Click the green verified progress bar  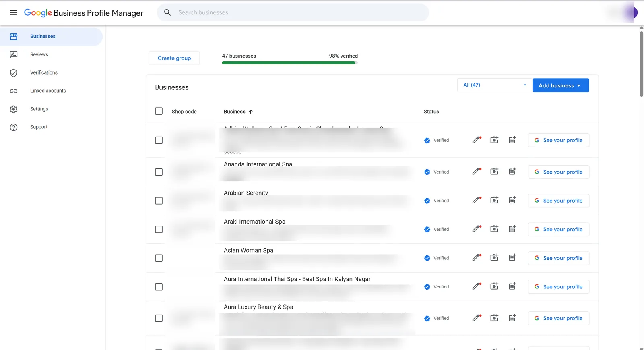tap(290, 63)
